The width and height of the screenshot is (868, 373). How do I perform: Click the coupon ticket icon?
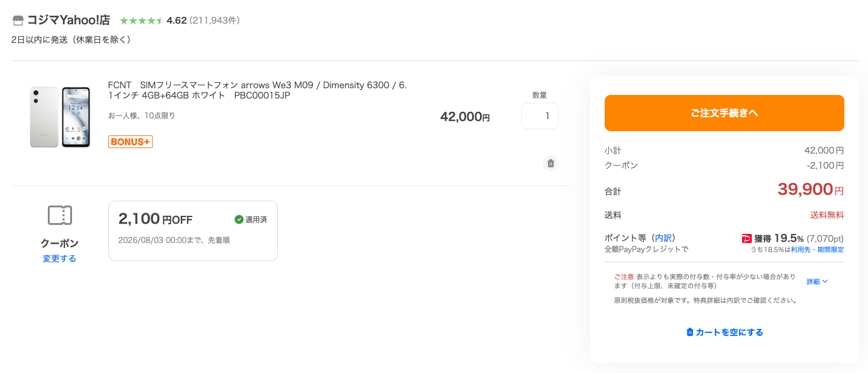tap(59, 215)
